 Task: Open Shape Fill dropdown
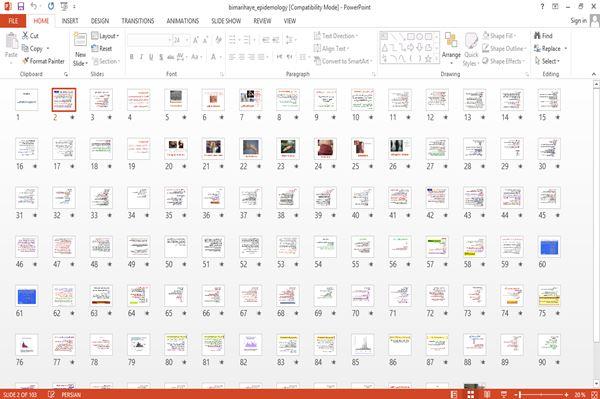(x=499, y=36)
